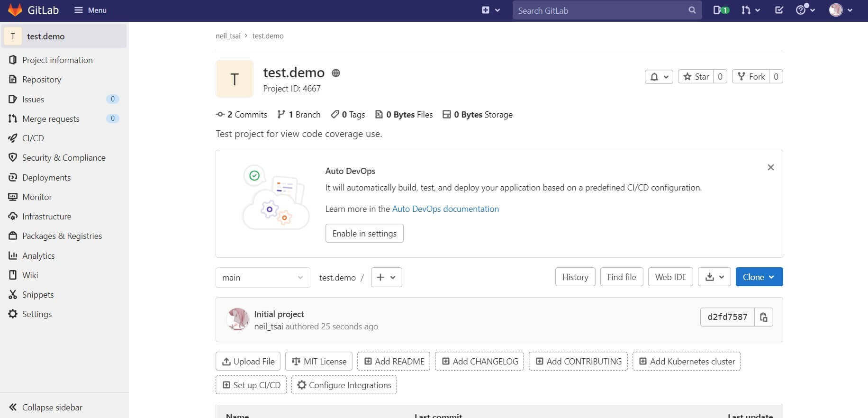The image size is (868, 418).
Task: Click neil_tsai commit author link
Action: point(269,327)
